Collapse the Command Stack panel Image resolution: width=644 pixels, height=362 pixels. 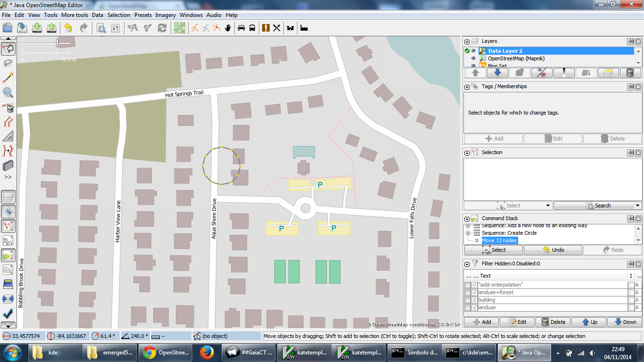click(x=467, y=219)
